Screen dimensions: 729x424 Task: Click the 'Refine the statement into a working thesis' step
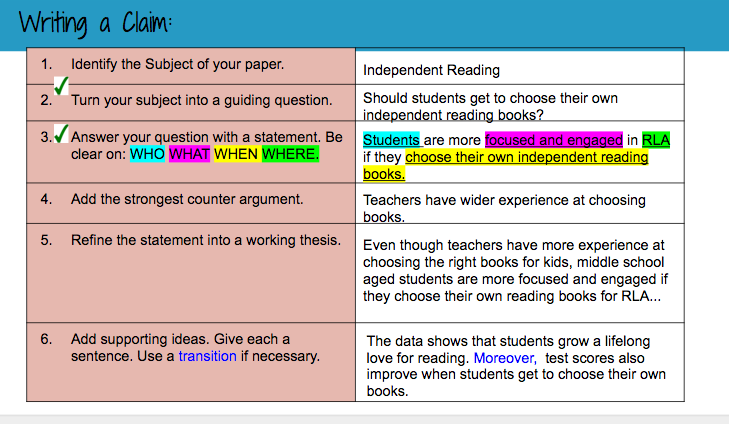[x=205, y=240]
